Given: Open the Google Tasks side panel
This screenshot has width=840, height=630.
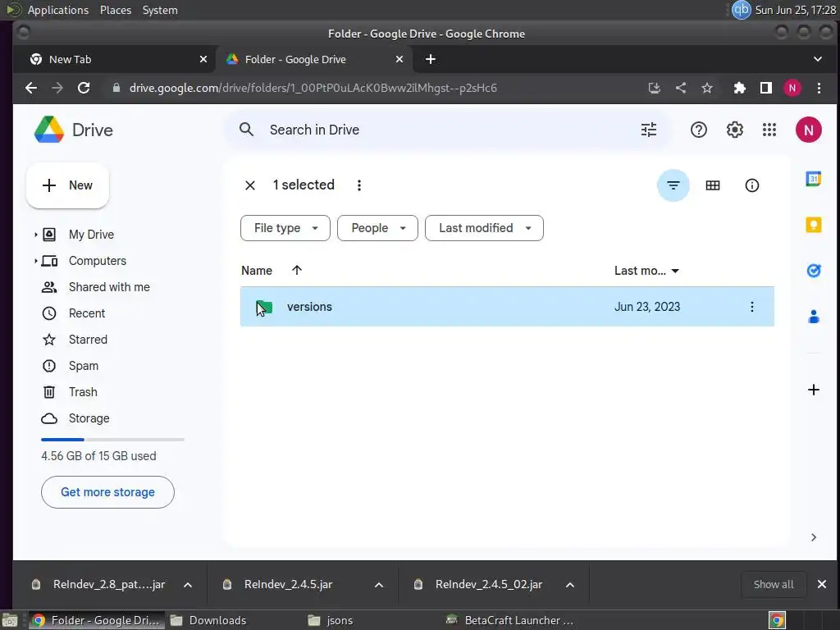Looking at the screenshot, I should pos(813,271).
